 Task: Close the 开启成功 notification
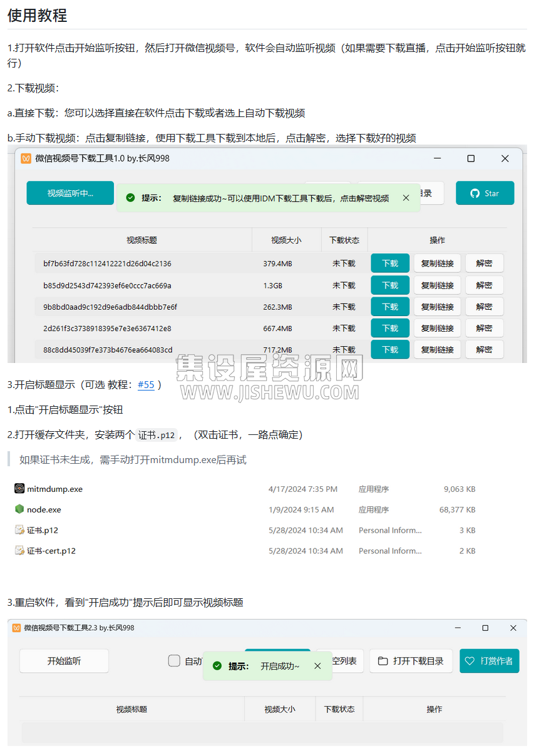point(317,666)
